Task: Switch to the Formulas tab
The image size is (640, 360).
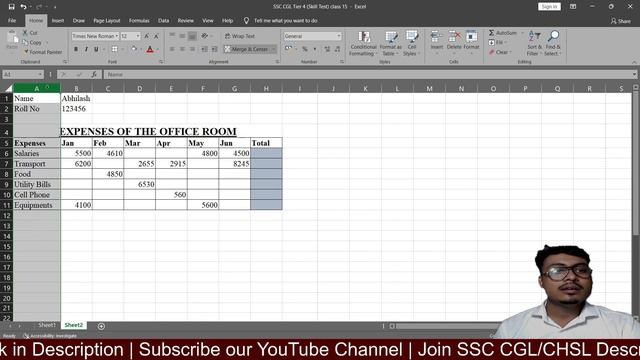Action: pos(139,20)
